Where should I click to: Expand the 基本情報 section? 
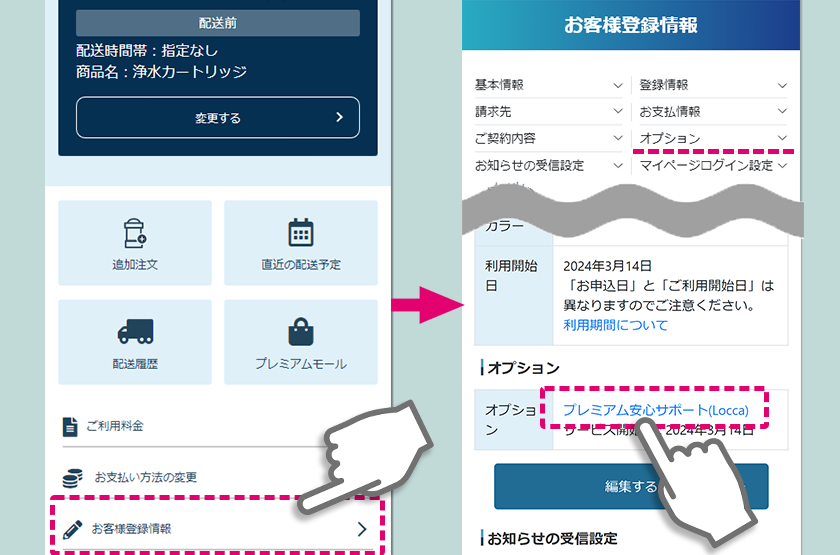click(548, 85)
